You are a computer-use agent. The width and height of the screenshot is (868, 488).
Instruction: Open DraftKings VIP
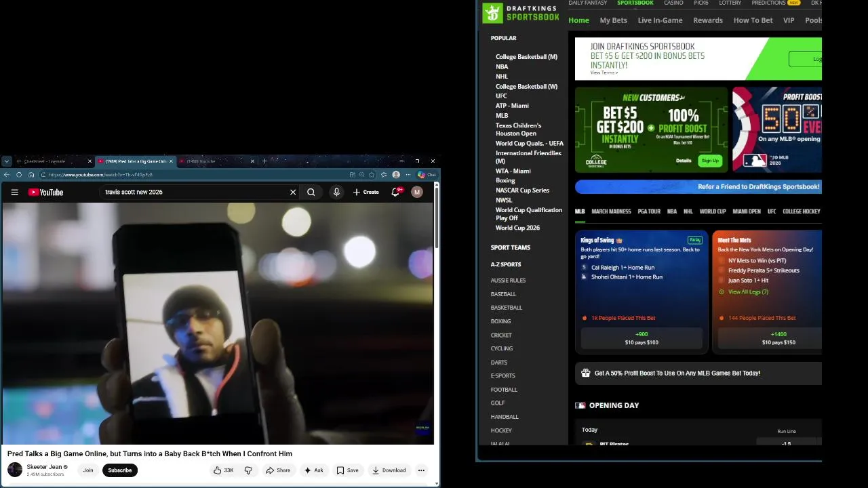[789, 20]
